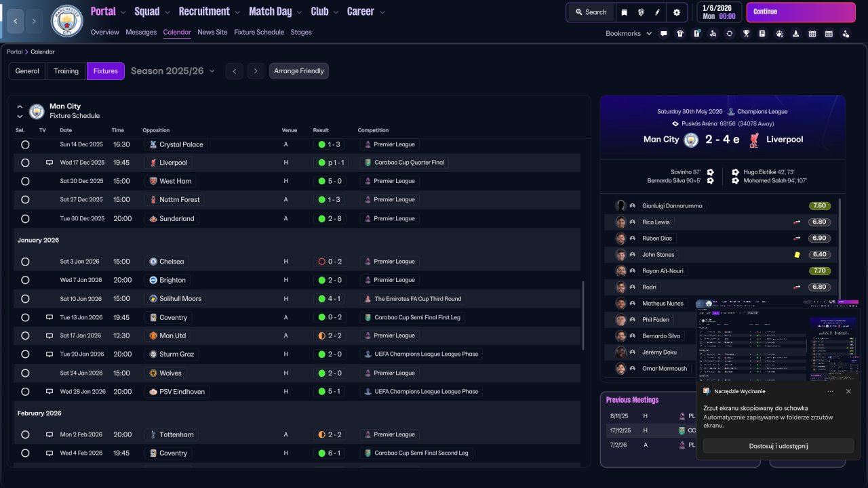Click the Arrange Friendly button
Screen dimensions: 868x488
pos(299,71)
